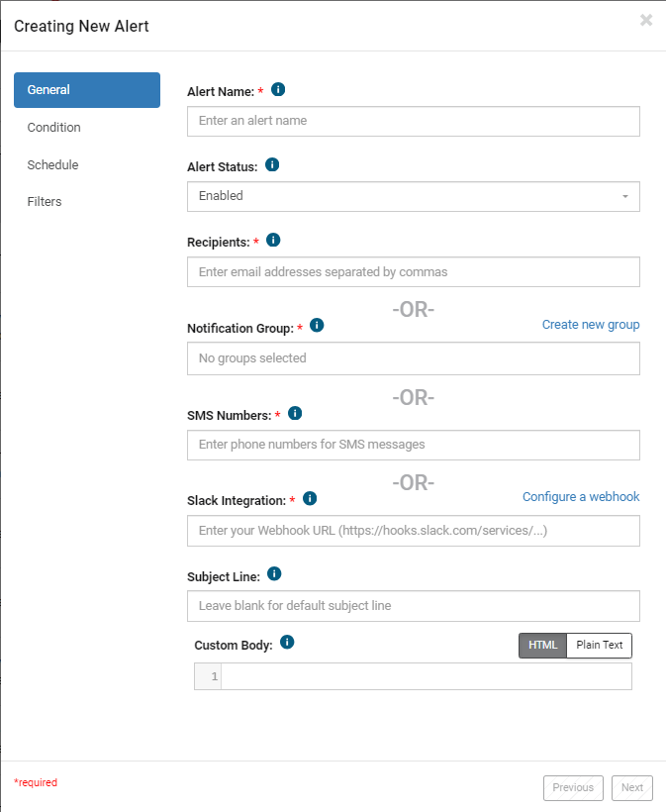666x812 pixels.
Task: Close the Creating New Alert dialog
Action: pyautogui.click(x=646, y=20)
